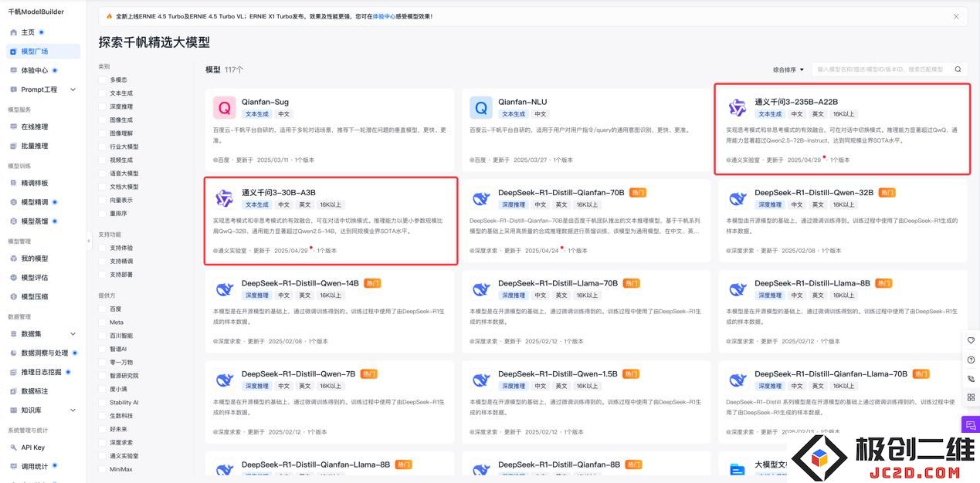Click the help question mark icon on right edge
The height and width of the screenshot is (483, 980).
[x=972, y=360]
